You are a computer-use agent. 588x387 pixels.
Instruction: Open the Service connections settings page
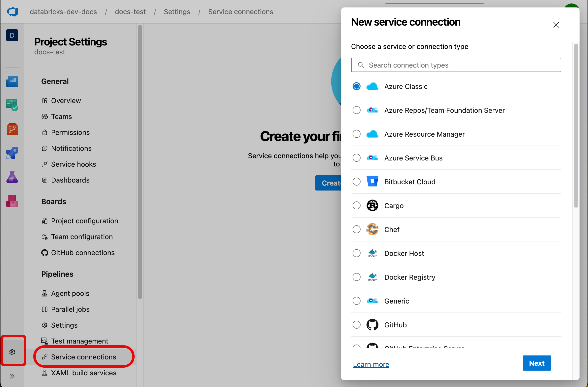83,356
